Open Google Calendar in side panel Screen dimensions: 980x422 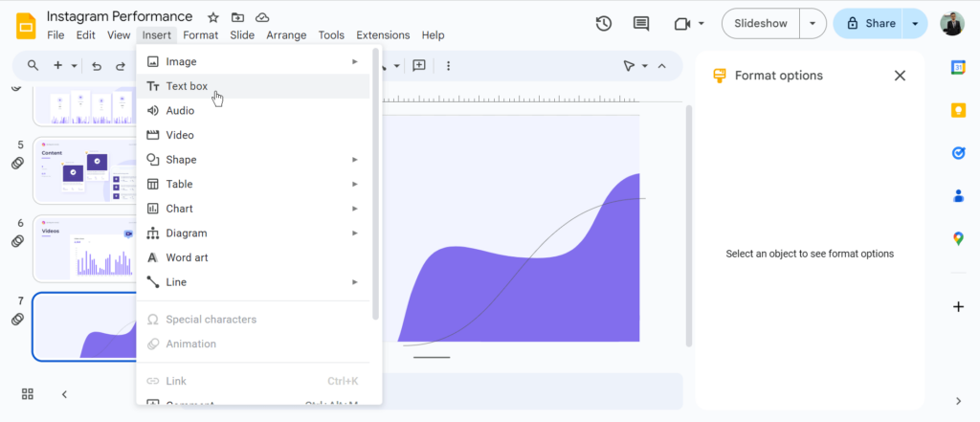[x=958, y=67]
